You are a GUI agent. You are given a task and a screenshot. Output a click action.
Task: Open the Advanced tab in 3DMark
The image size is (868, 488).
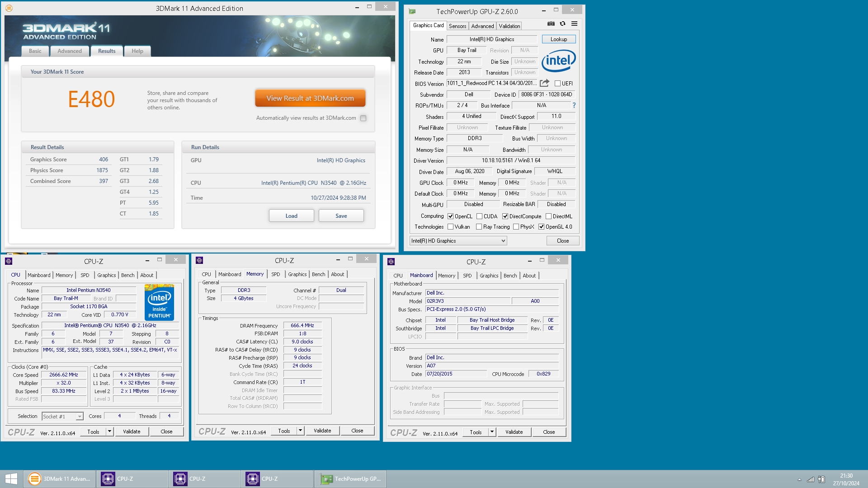pos(70,51)
